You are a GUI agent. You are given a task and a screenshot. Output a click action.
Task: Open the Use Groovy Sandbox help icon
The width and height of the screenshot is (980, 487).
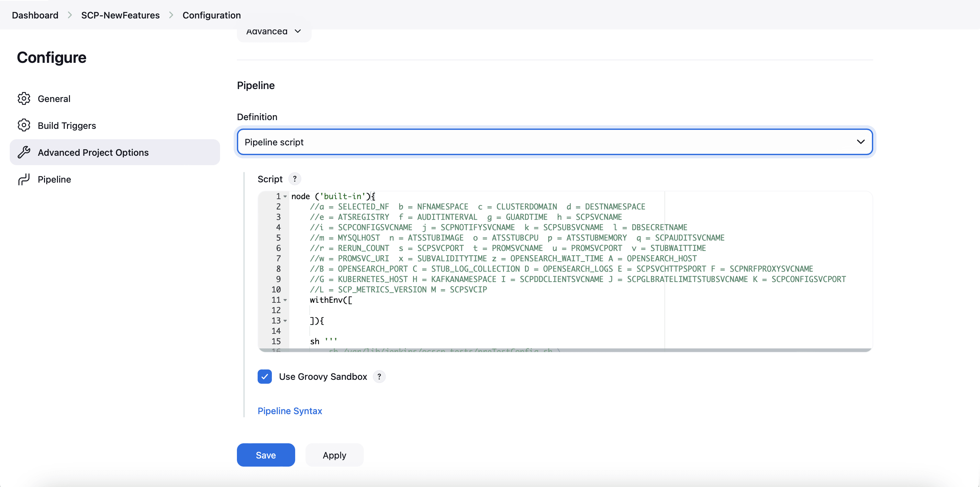click(x=379, y=377)
